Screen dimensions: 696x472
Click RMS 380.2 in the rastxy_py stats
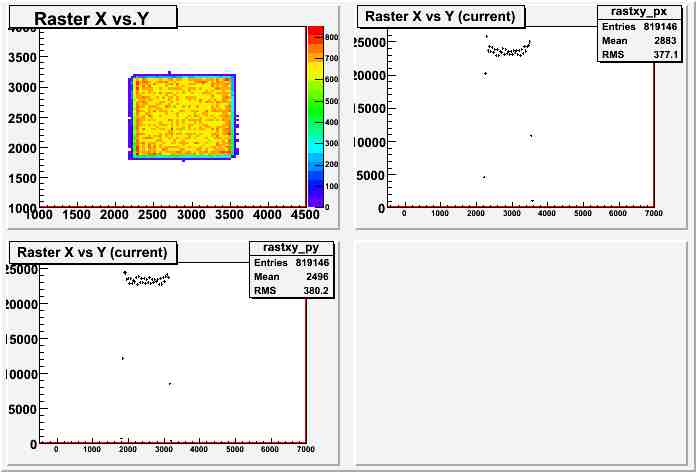tap(291, 290)
